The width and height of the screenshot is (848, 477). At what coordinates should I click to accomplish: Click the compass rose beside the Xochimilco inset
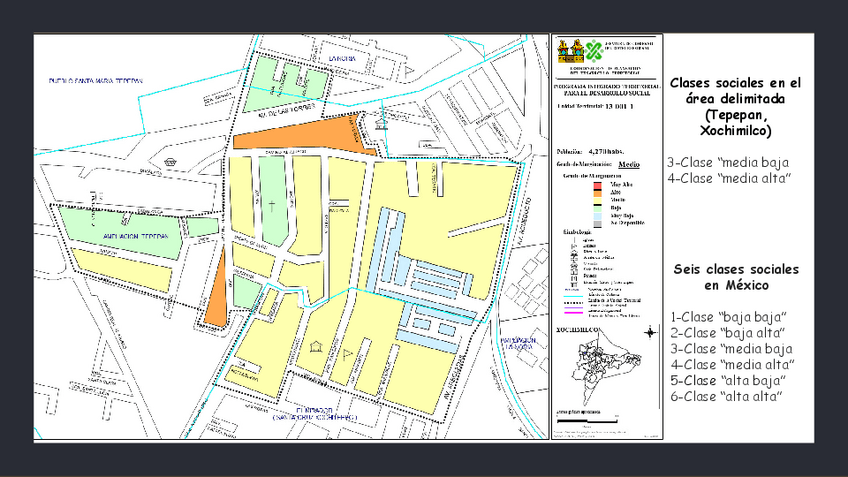click(651, 333)
